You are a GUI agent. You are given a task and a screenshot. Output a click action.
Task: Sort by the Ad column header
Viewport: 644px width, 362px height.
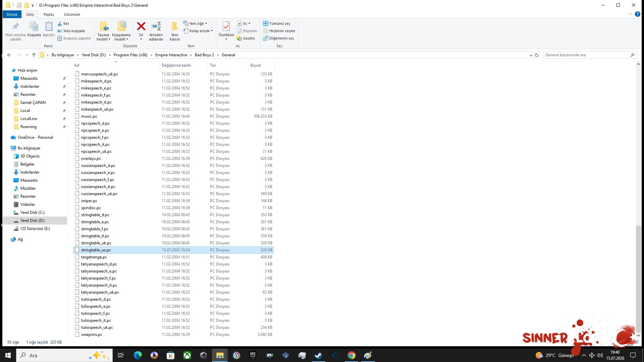(116, 65)
